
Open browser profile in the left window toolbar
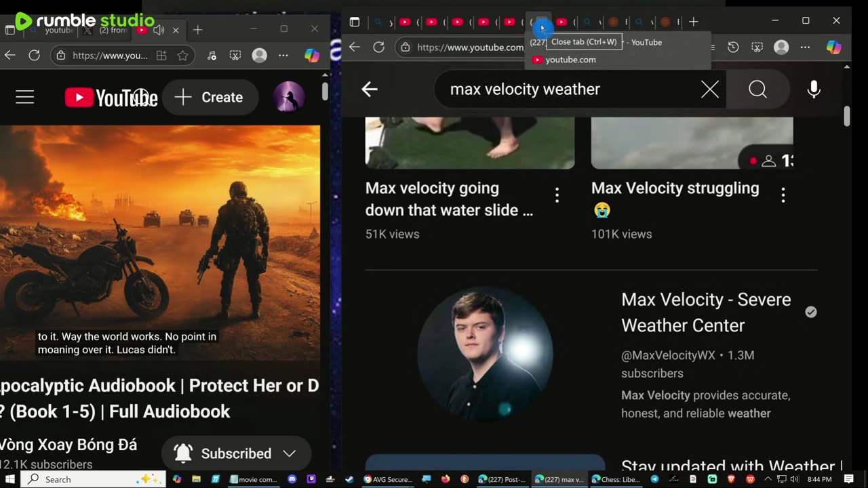coord(259,56)
